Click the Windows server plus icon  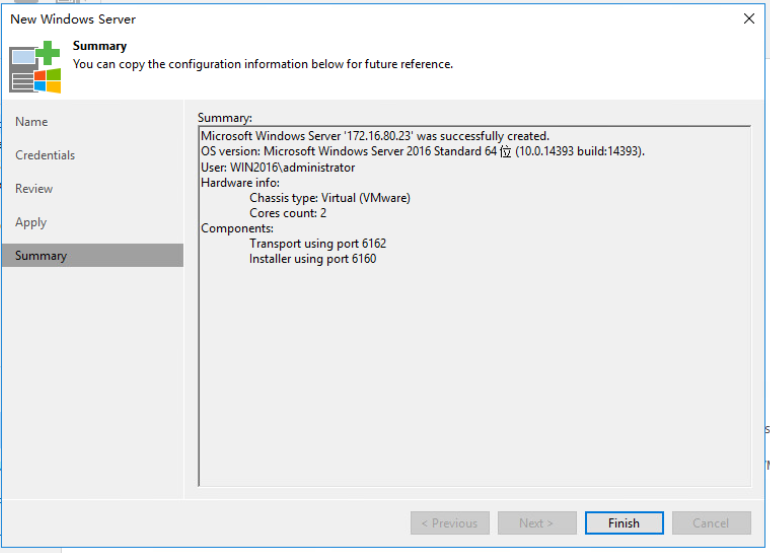[x=35, y=67]
